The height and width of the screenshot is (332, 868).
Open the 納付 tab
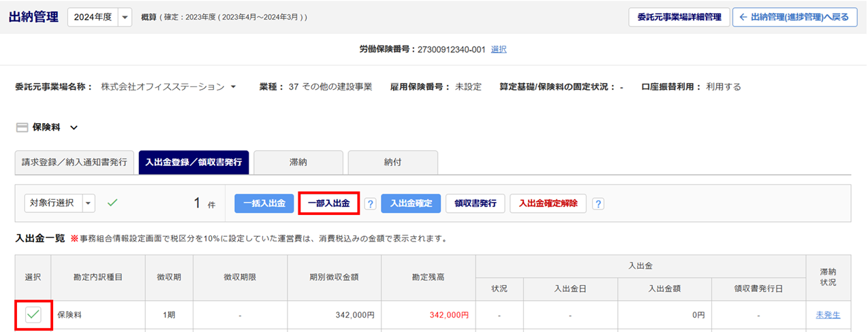(392, 163)
